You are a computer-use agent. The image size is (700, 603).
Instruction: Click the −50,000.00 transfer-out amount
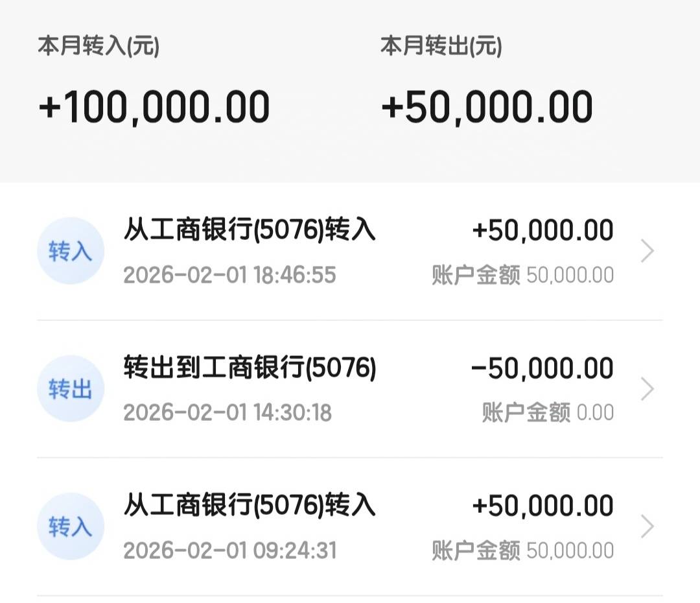click(x=542, y=368)
